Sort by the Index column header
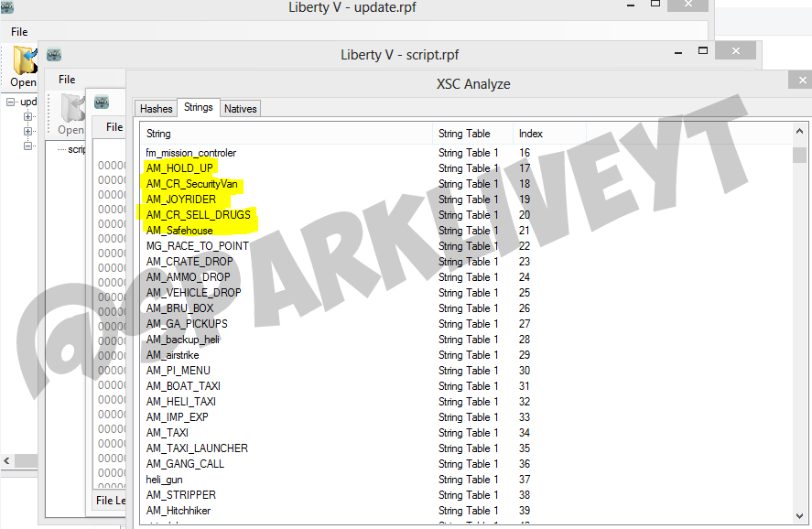The height and width of the screenshot is (529, 812). click(x=549, y=134)
